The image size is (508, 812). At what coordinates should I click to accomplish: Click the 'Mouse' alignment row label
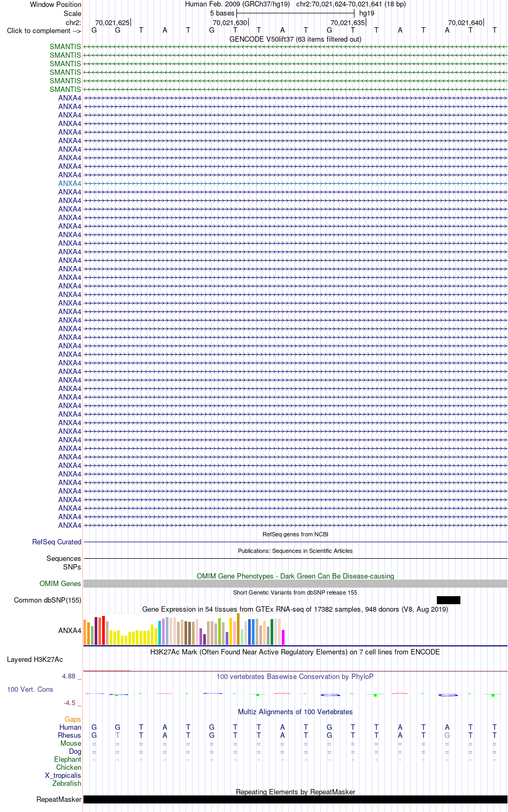(71, 743)
